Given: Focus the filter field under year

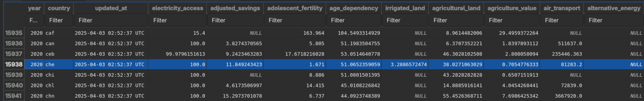Looking at the screenshot, I should click(34, 20).
